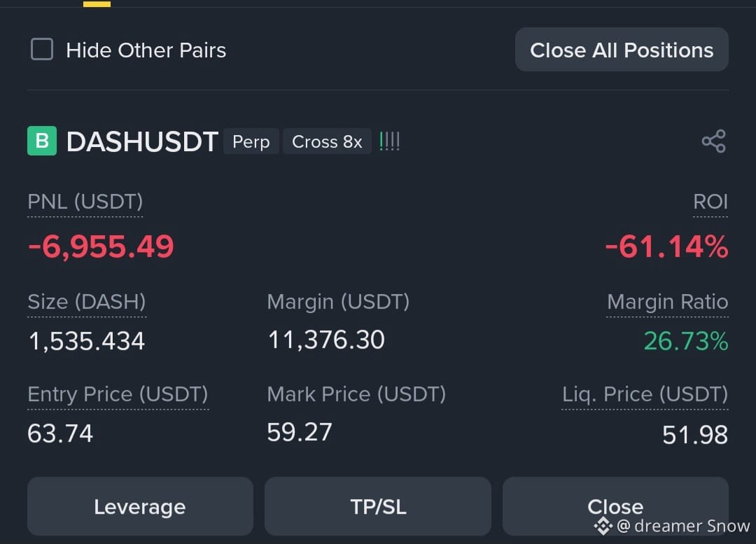Screen dimensions: 756x544
Task: Click the Binance logo watermark icon
Action: click(603, 526)
